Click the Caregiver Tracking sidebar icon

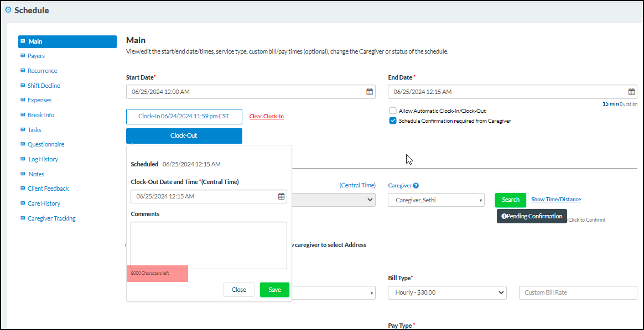(x=23, y=218)
